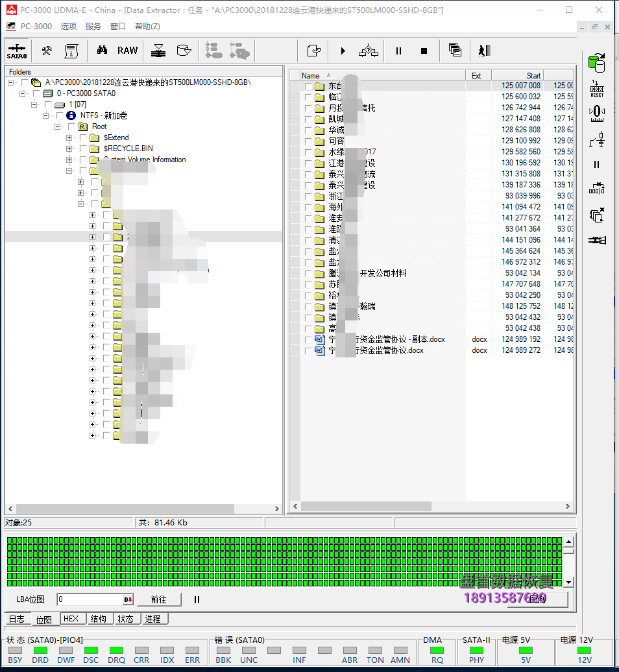Click the 前往 button
619x672 pixels.
point(158,600)
